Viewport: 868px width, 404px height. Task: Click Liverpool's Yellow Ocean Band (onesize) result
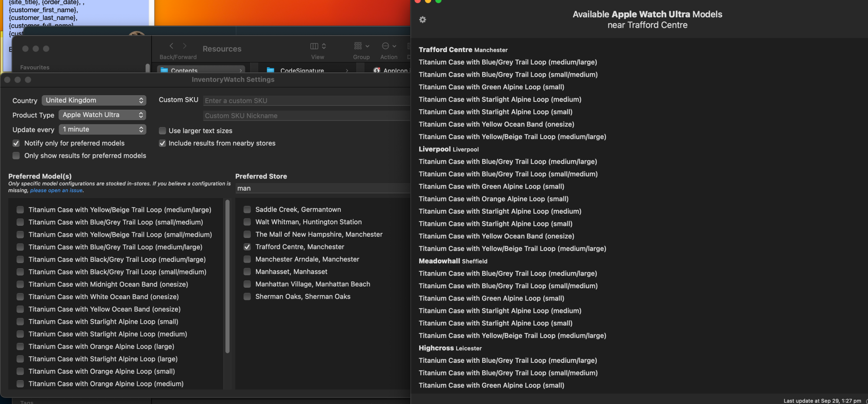point(496,236)
